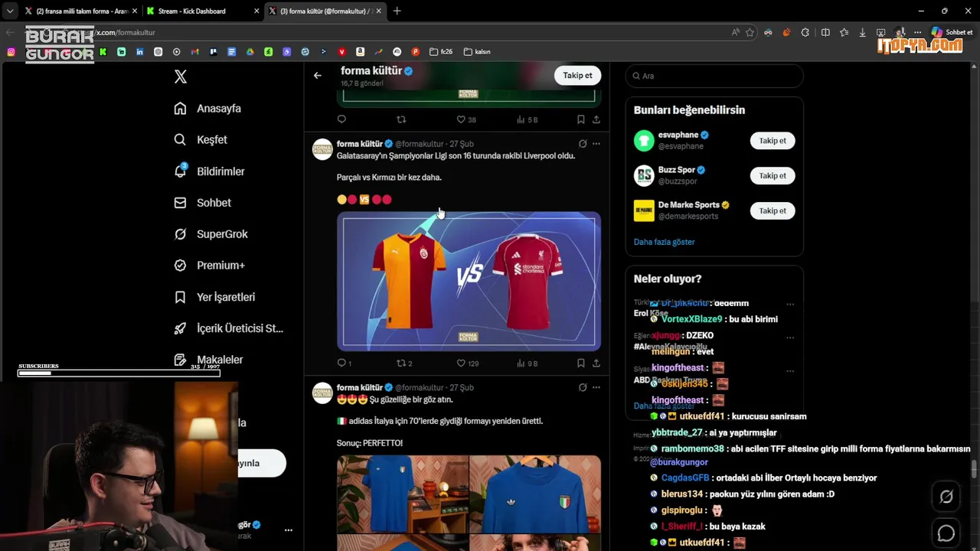Reply to the top post with 38 likes
This screenshot has height=551, width=980.
341,119
